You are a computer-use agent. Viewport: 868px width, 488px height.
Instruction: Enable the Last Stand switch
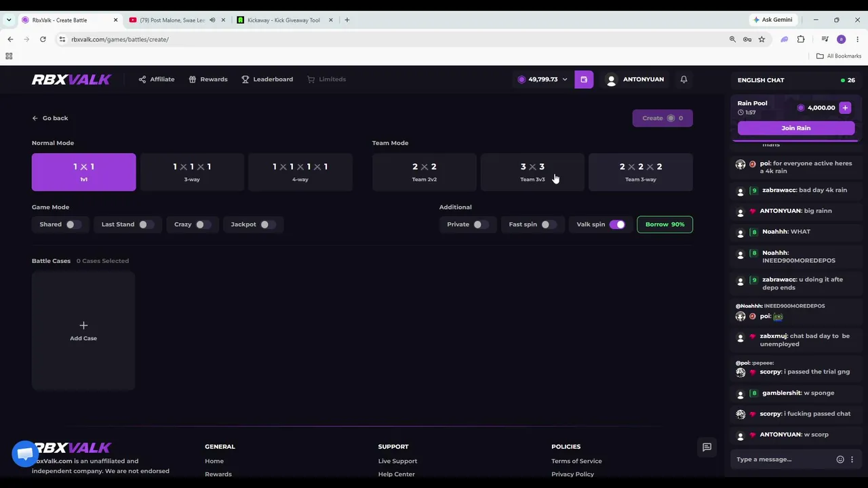click(146, 224)
